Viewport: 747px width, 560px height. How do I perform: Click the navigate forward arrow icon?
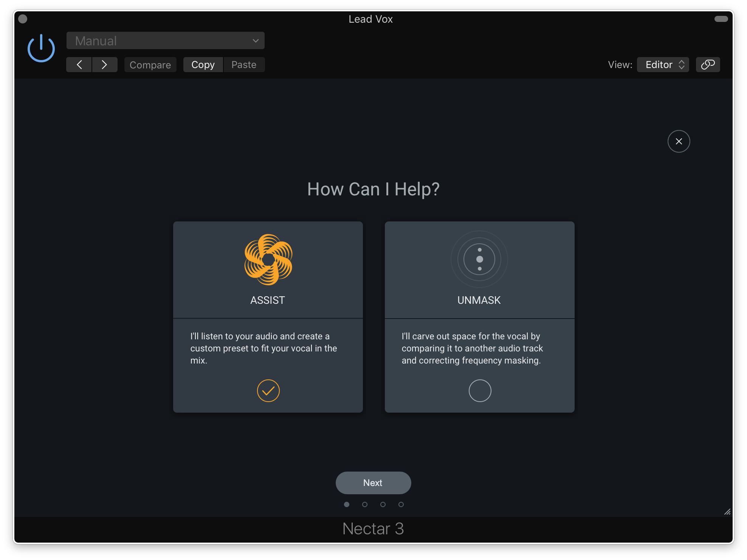click(x=105, y=65)
